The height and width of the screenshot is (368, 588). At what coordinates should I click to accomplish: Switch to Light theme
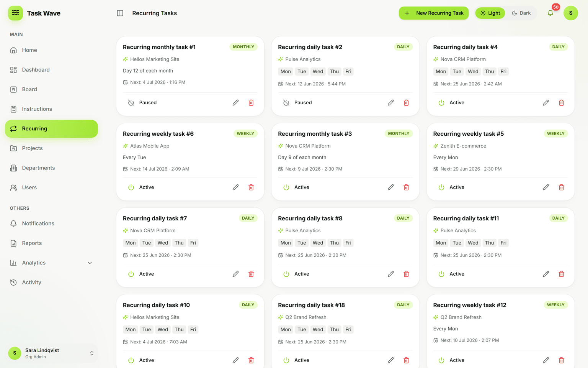coord(490,13)
